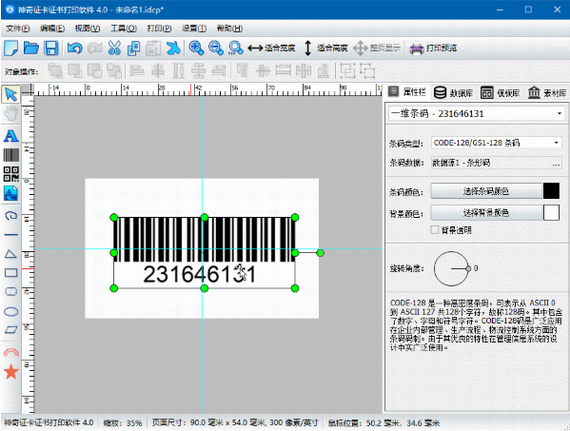The height and width of the screenshot is (431, 570).
Task: Click 整页显示 whole page button
Action: pos(377,48)
